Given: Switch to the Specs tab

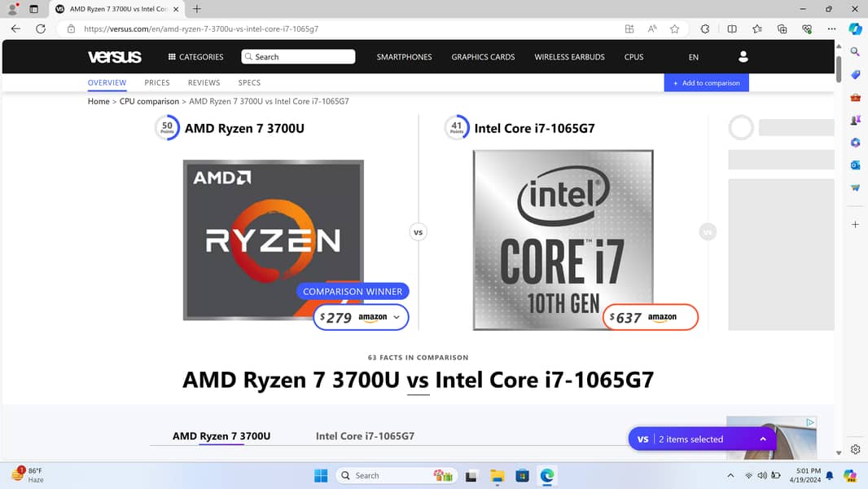Looking at the screenshot, I should click(x=249, y=82).
